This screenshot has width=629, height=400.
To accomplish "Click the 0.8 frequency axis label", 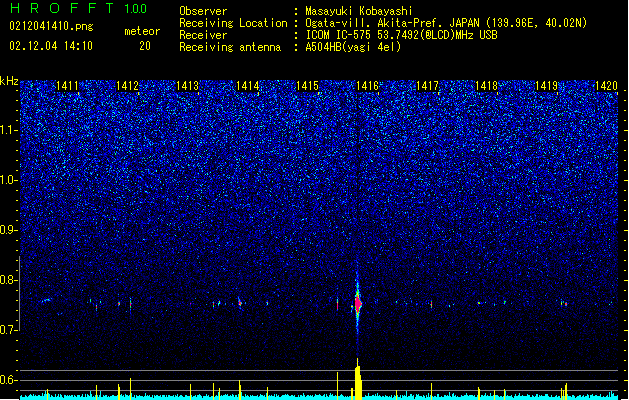I will coord(8,280).
